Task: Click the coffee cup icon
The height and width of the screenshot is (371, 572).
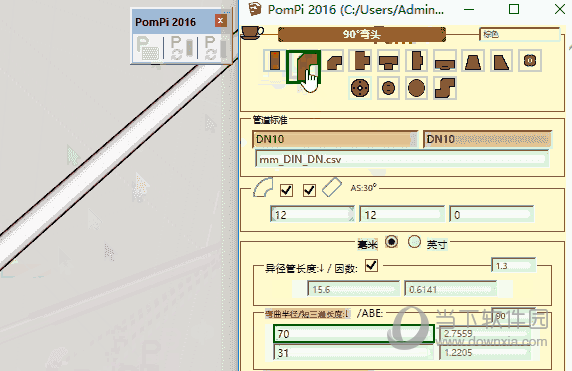Action: pyautogui.click(x=252, y=32)
